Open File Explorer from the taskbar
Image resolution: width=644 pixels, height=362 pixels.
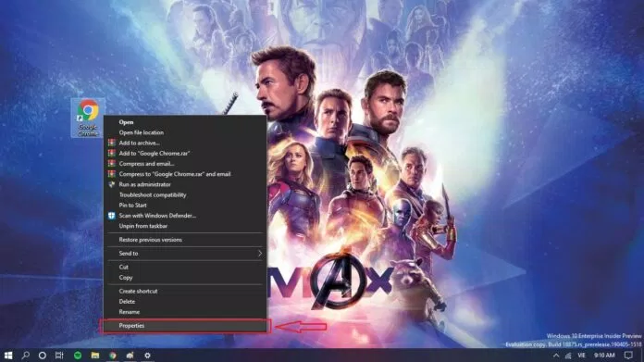[x=95, y=355]
